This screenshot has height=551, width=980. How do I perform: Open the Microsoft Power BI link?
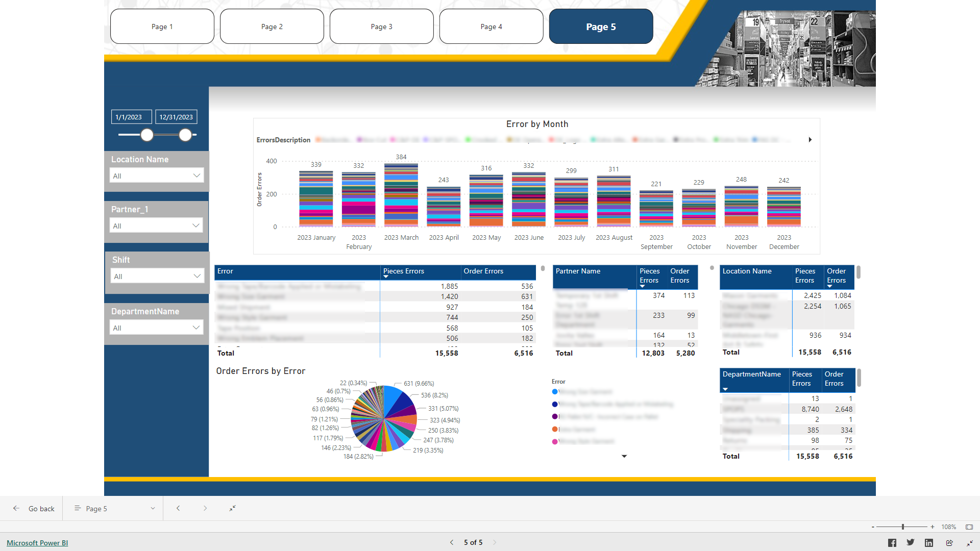(x=36, y=542)
